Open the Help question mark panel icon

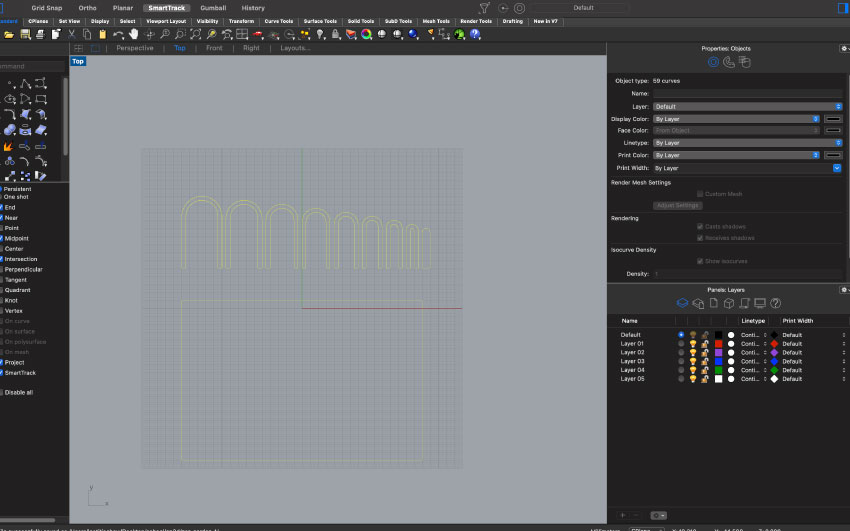775,302
